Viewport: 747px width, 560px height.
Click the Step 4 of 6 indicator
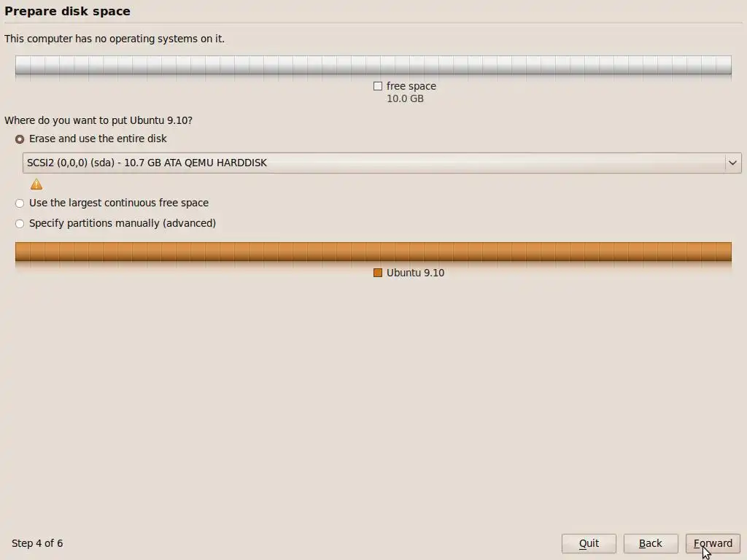37,543
